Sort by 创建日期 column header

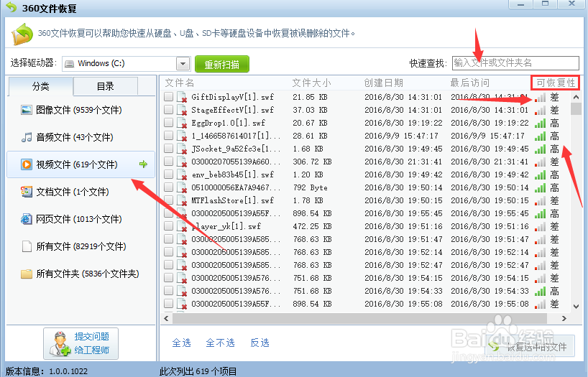pos(384,83)
